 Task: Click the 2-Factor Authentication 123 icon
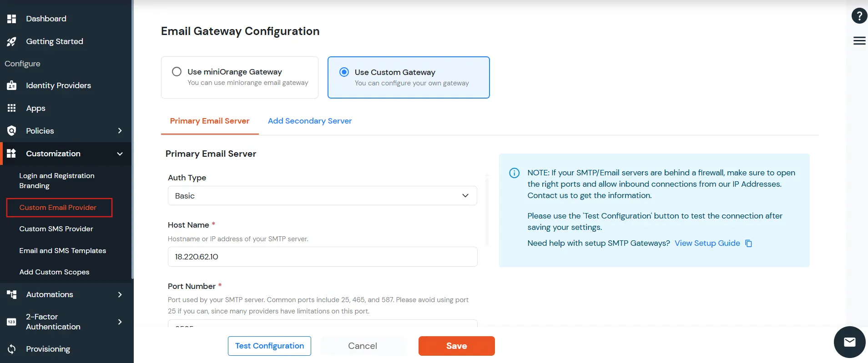pos(12,322)
